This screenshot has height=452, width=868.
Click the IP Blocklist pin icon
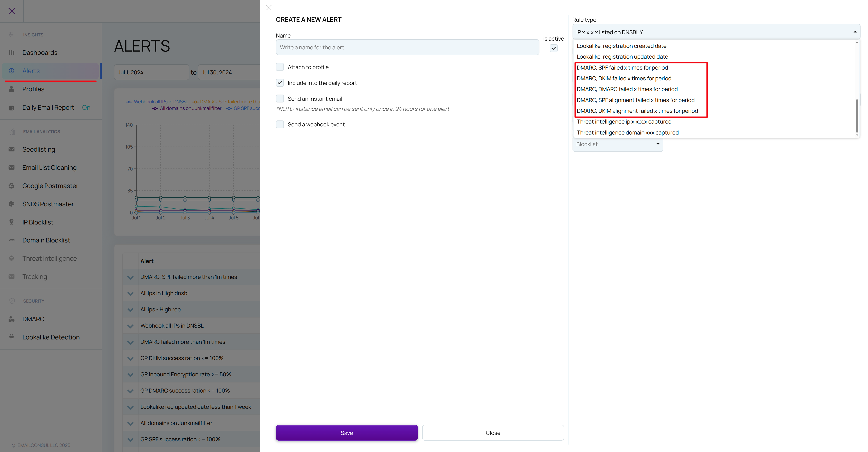click(x=11, y=222)
